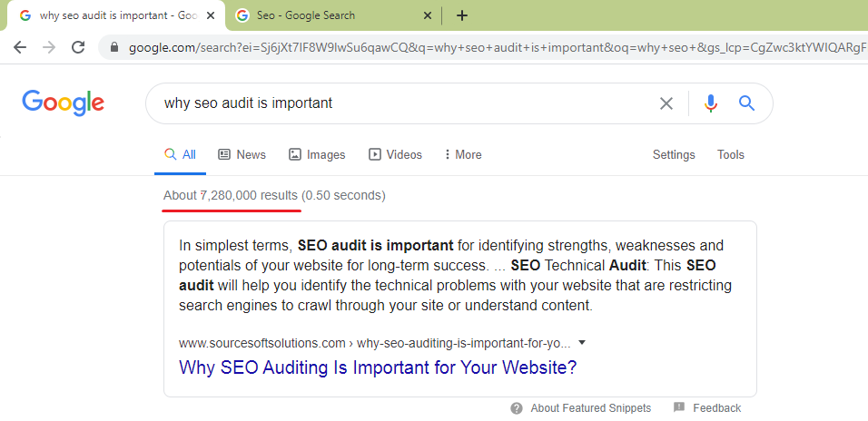Viewport: 868px width, 421px height.
Task: Submit search with magnifying glass icon
Action: pyautogui.click(x=746, y=103)
